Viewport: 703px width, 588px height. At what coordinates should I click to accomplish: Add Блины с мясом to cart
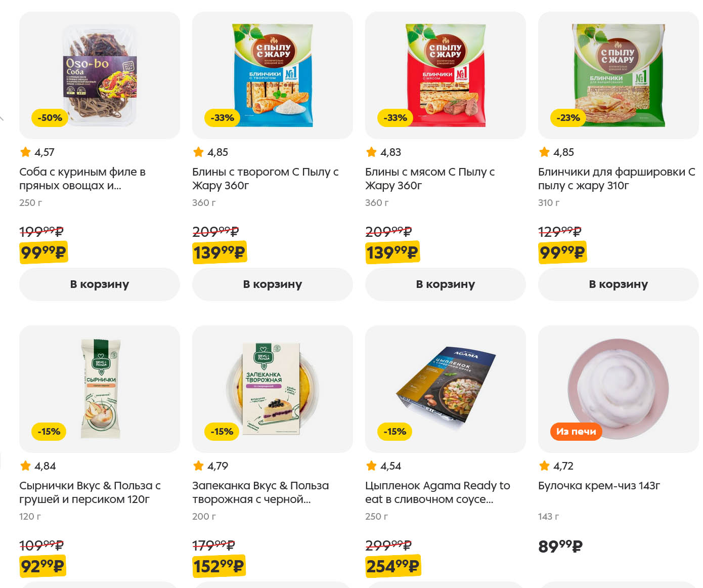[445, 284]
